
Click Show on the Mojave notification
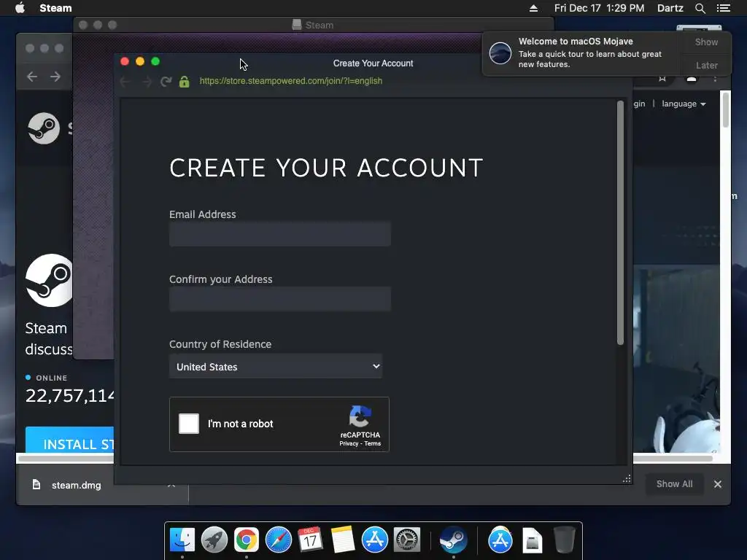[x=706, y=42]
